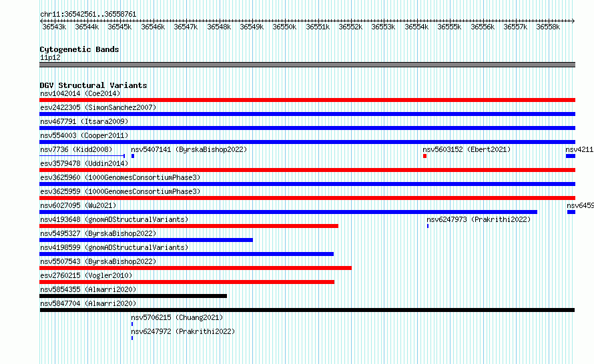Open nsv5854355 (Almarri2020) label

tap(88, 289)
